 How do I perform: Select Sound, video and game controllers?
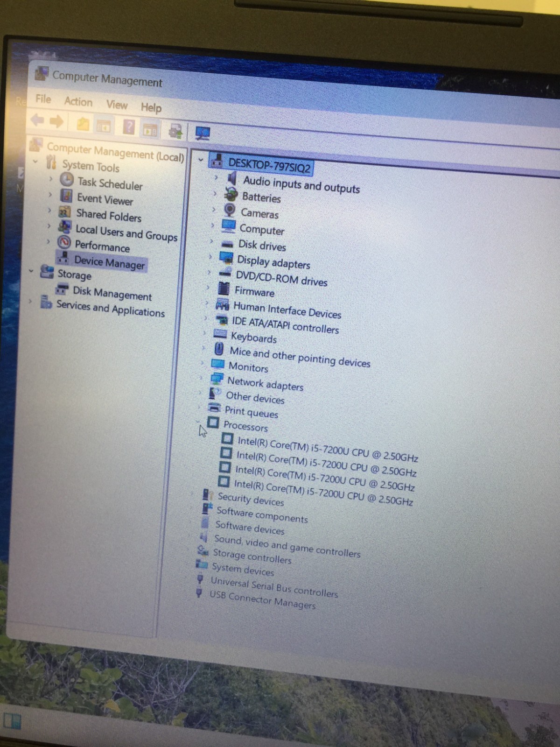(287, 546)
